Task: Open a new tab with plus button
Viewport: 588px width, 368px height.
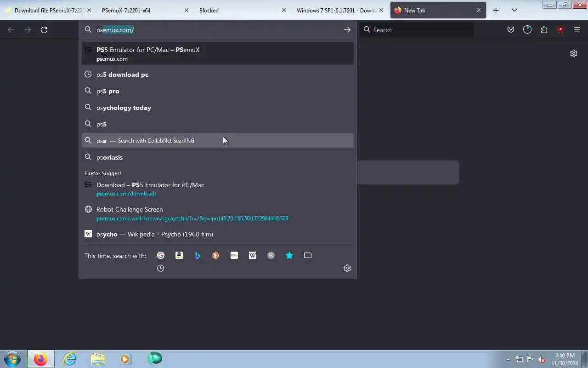Action: (496, 10)
